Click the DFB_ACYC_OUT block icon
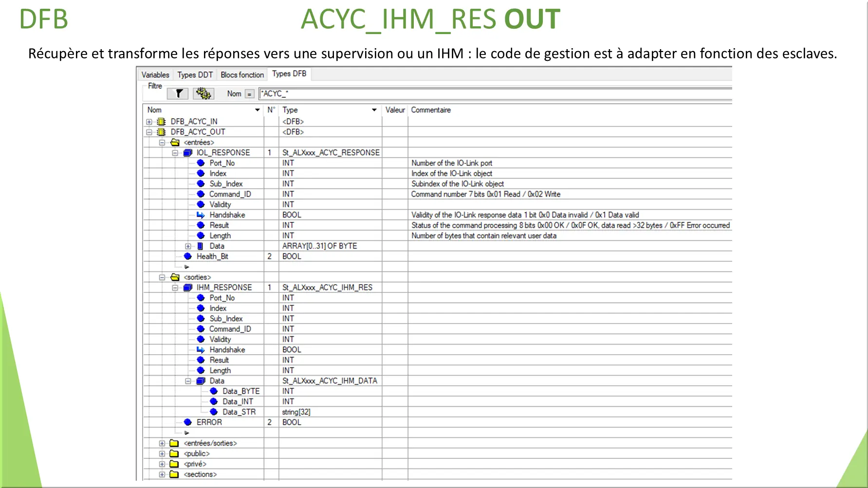 [161, 132]
